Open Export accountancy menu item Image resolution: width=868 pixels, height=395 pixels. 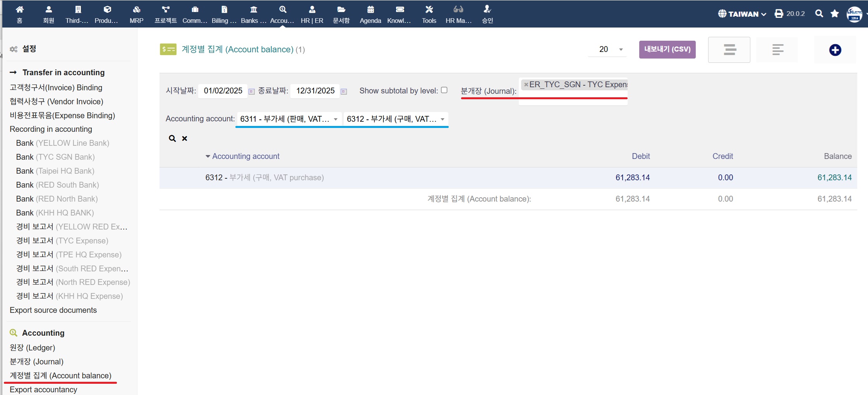click(x=43, y=390)
